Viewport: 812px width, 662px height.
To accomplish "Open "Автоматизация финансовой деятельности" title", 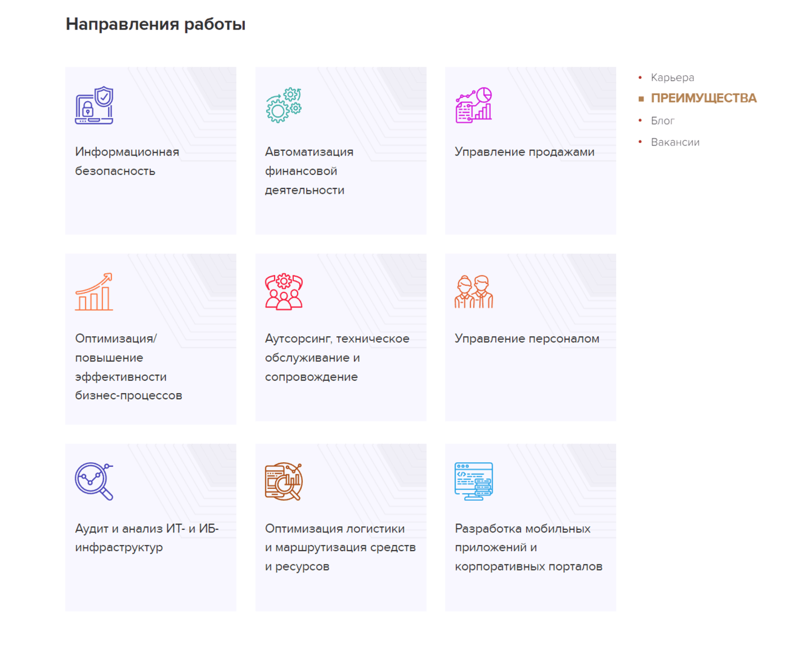I will tap(309, 171).
